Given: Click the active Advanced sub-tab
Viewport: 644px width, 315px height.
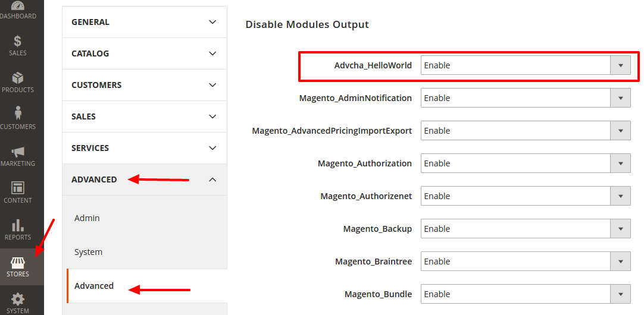Looking at the screenshot, I should coord(94,286).
